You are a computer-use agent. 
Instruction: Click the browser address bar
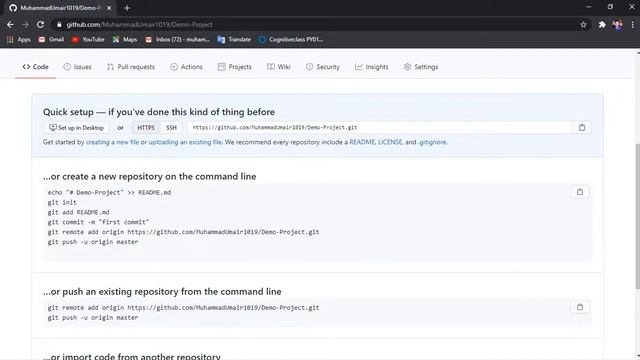coord(318,24)
